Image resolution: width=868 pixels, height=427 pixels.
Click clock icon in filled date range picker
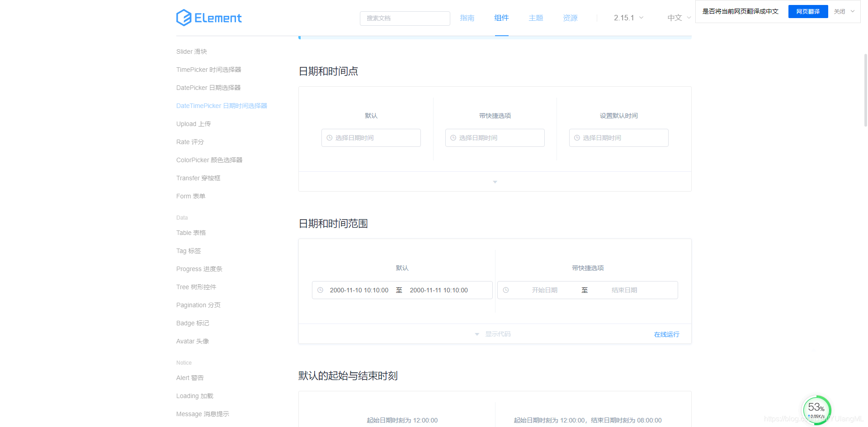pyautogui.click(x=320, y=290)
